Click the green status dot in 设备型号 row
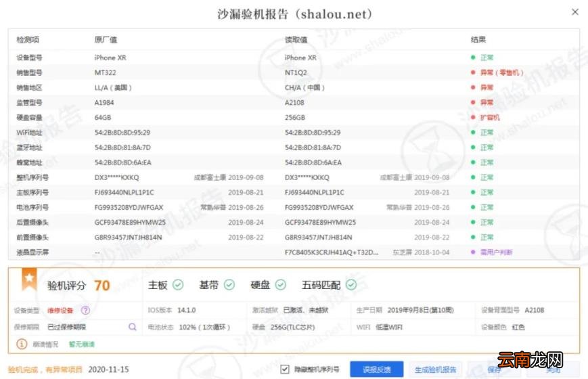The height and width of the screenshot is (379, 588). pos(473,58)
